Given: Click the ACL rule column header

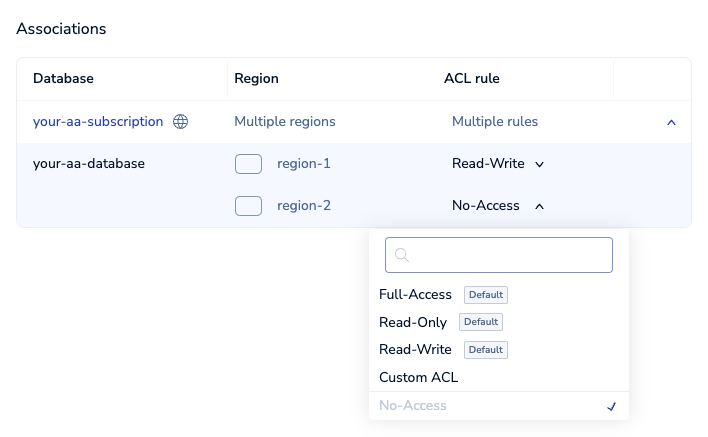Looking at the screenshot, I should click(x=472, y=78).
